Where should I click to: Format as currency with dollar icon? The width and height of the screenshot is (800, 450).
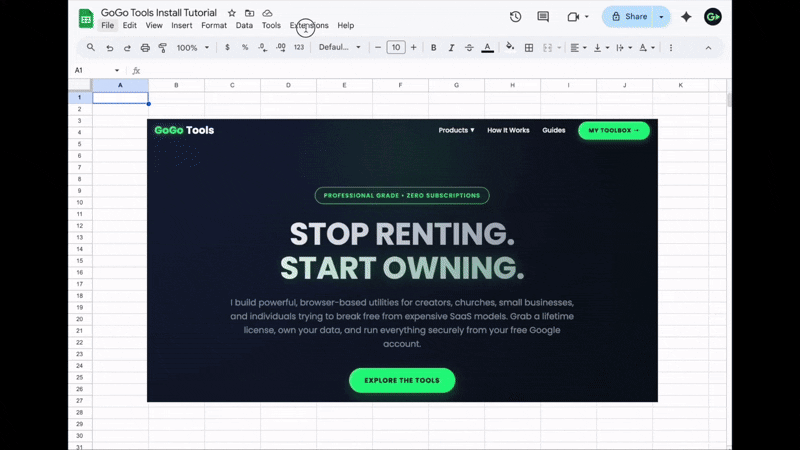pos(227,47)
